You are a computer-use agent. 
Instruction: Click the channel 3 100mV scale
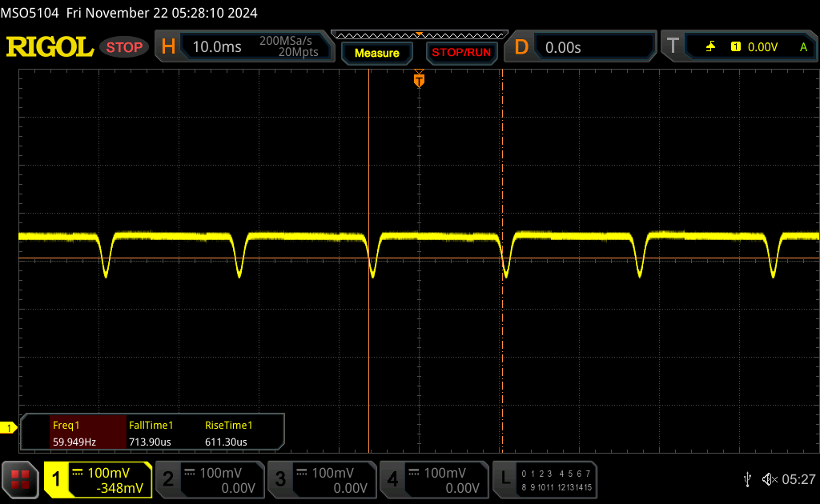click(x=332, y=473)
